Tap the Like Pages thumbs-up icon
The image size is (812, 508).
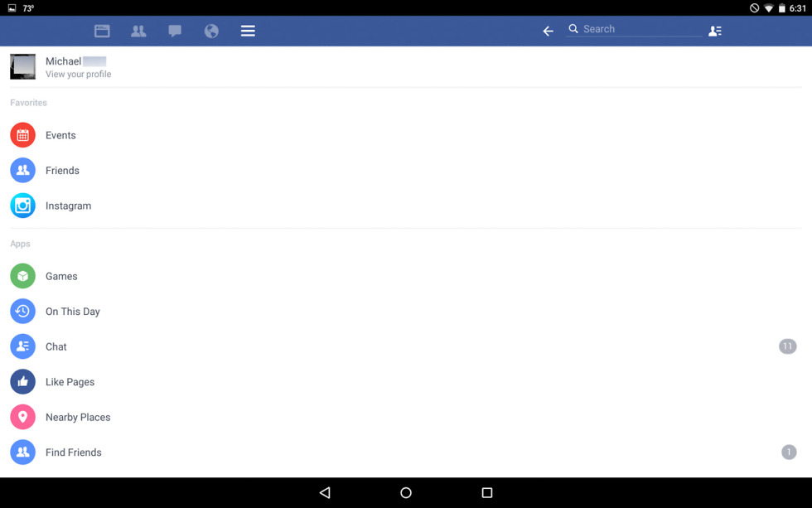(23, 382)
